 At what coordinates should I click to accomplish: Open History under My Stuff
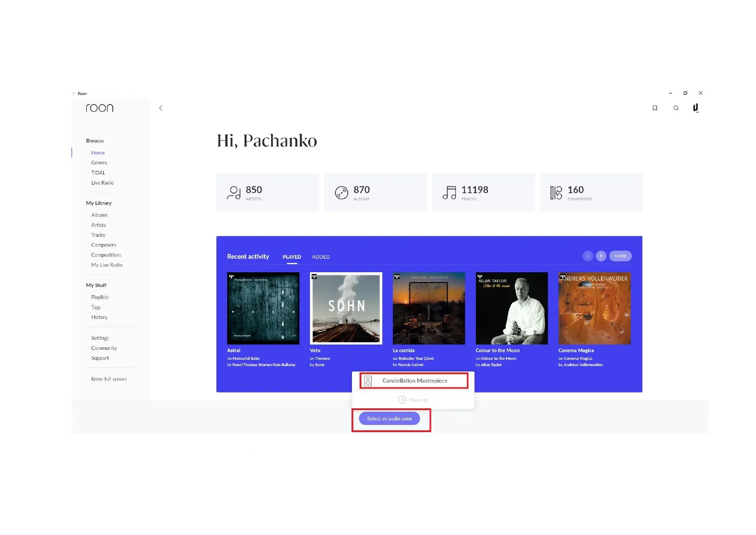[x=100, y=317]
